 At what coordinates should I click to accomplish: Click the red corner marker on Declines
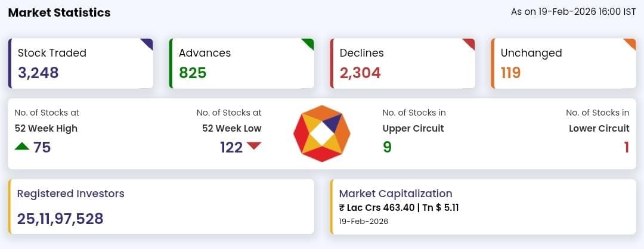[x=470, y=43]
